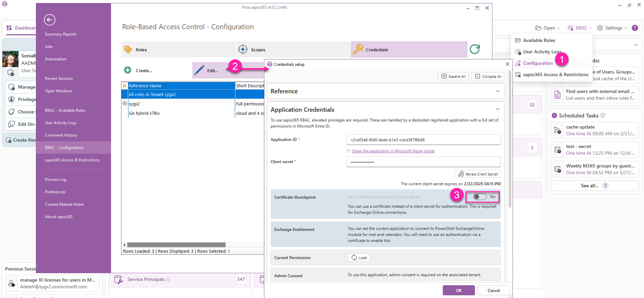Click the Credentials key icon
644x298 pixels.
pyautogui.click(x=358, y=49)
